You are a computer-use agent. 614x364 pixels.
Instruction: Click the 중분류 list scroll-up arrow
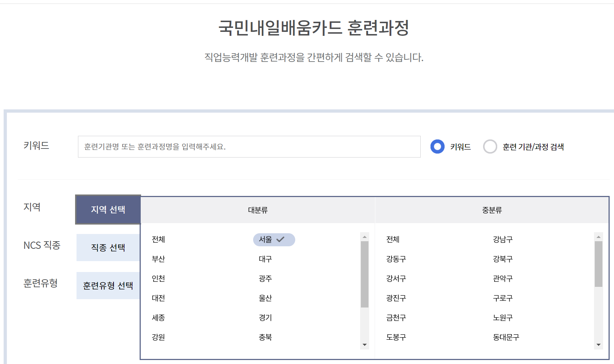click(599, 237)
